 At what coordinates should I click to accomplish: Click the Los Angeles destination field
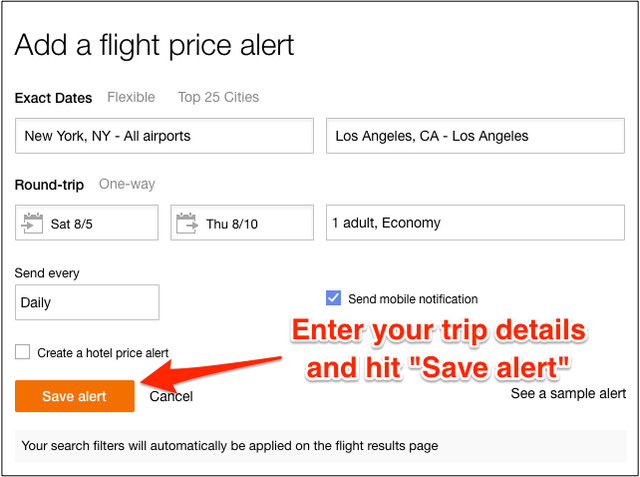tap(475, 136)
